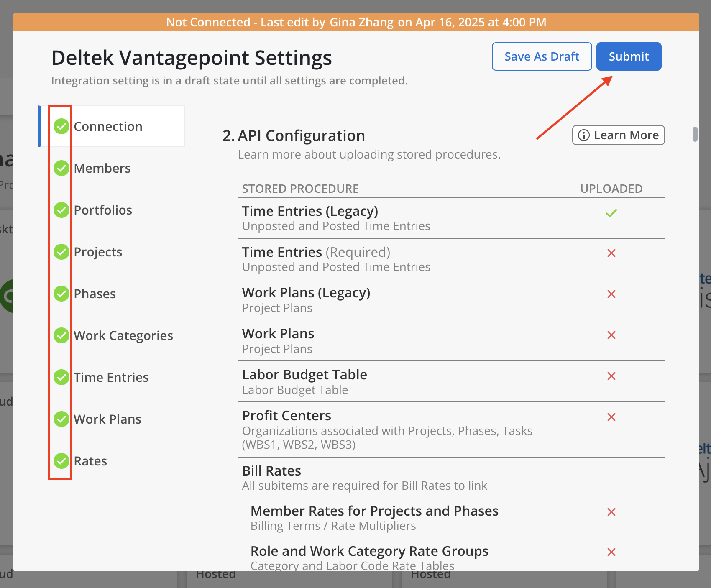
Task: Click the UPLOADED column header
Action: tap(611, 189)
